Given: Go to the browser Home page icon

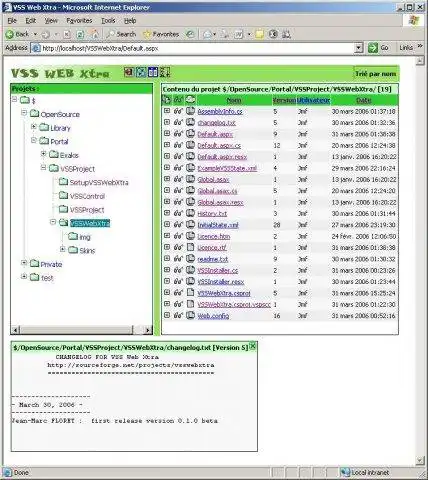Looking at the screenshot, I should tap(95, 34).
